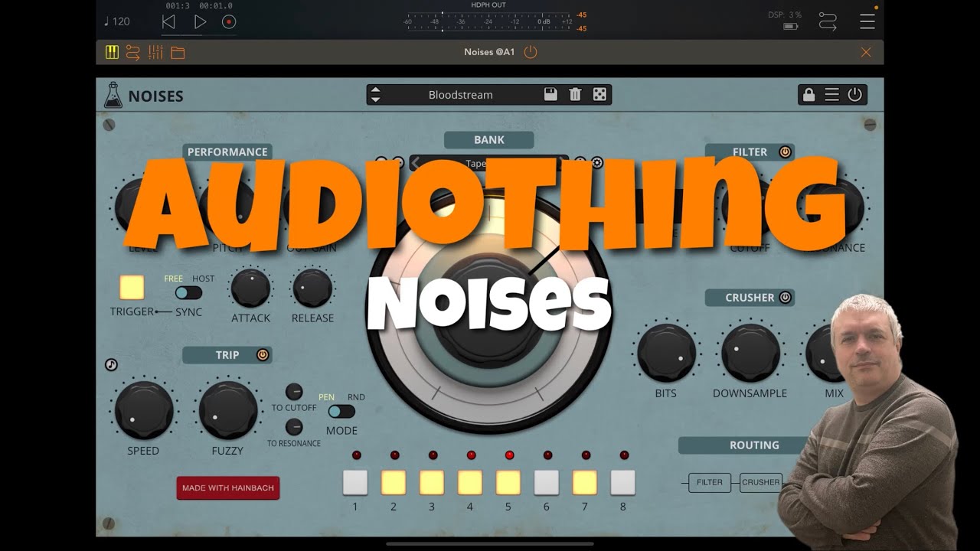980x551 pixels.
Task: Click the BANK section label
Action: [x=489, y=140]
